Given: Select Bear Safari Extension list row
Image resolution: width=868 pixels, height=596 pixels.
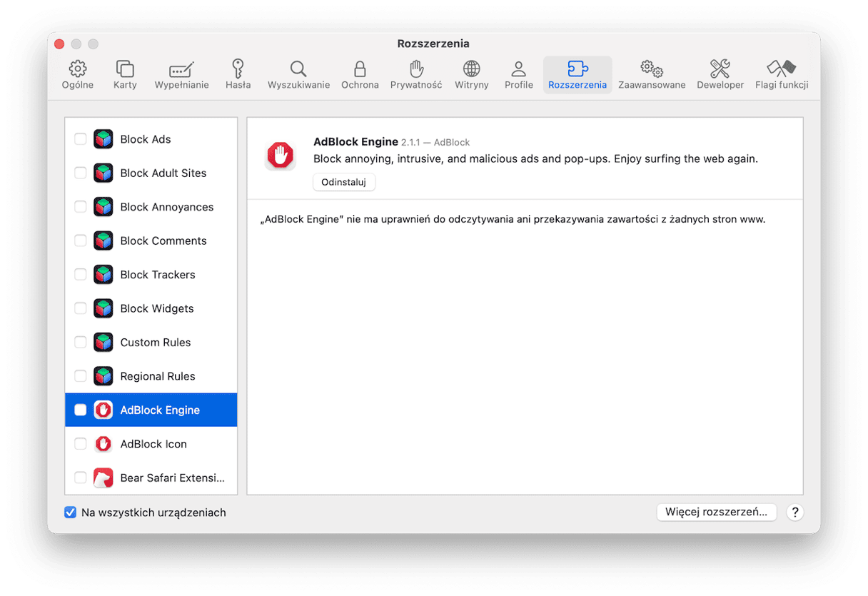Looking at the screenshot, I should 171,478.
